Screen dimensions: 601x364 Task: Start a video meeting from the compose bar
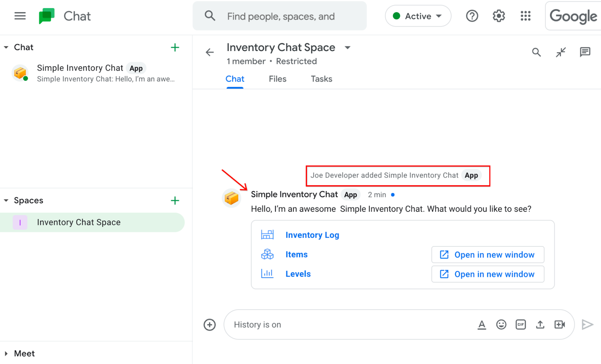(560, 324)
